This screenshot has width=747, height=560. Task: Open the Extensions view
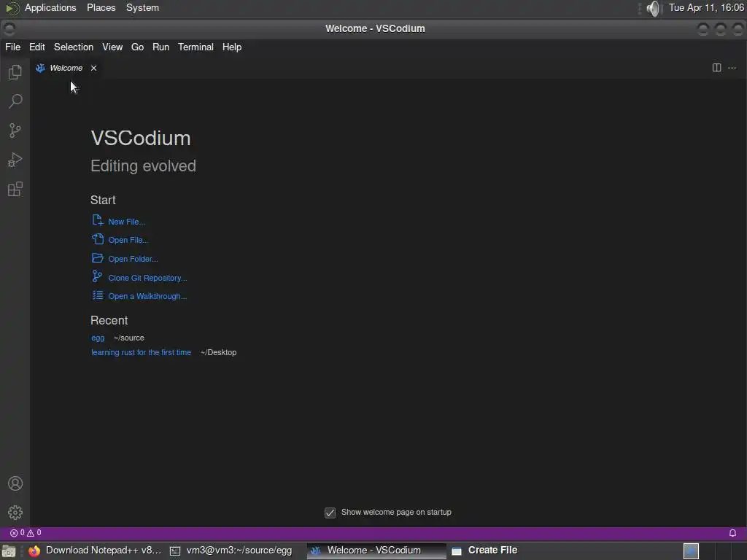tap(15, 189)
